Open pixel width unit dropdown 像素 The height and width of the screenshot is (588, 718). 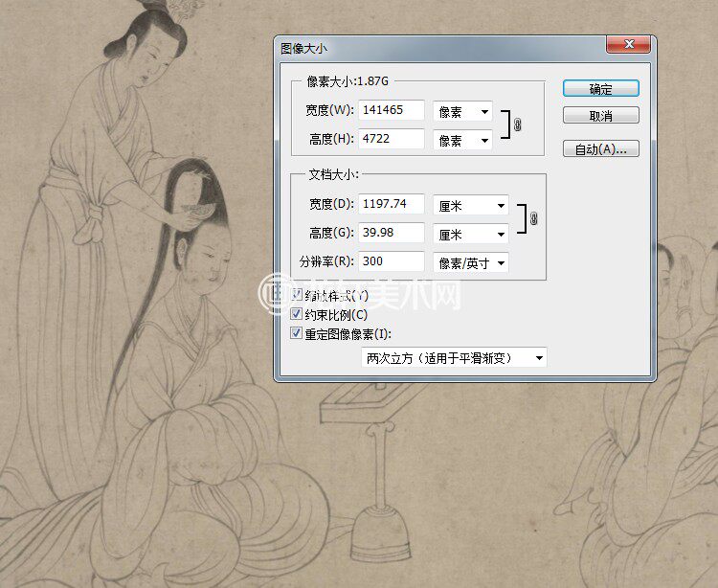(463, 112)
